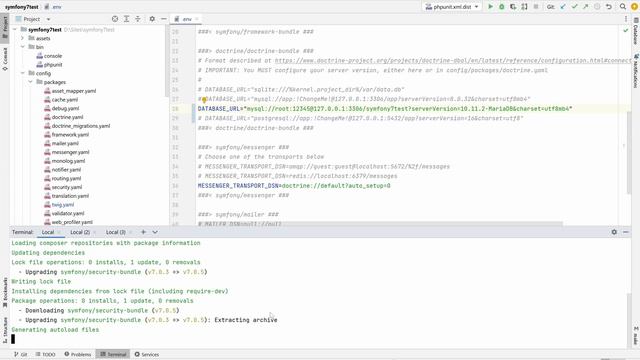Toggle the Terminal tool window button

click(x=113, y=354)
